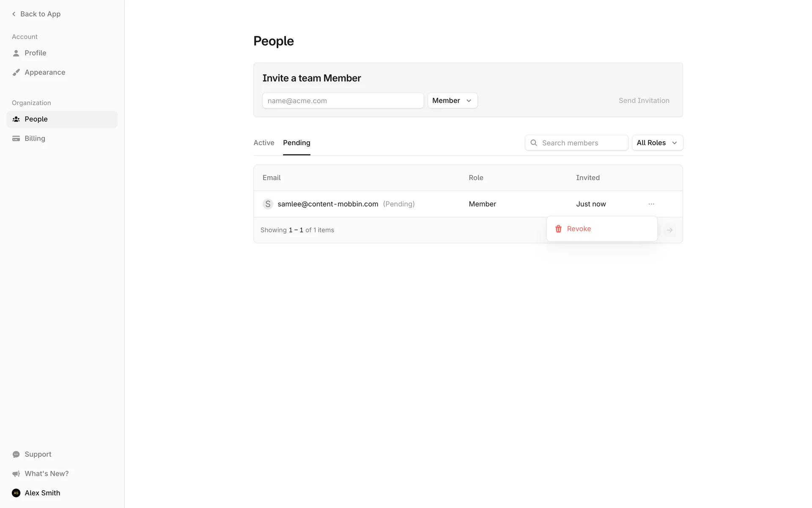Switch to the Active tab
Viewport: 812px width, 508px height.
(x=264, y=143)
